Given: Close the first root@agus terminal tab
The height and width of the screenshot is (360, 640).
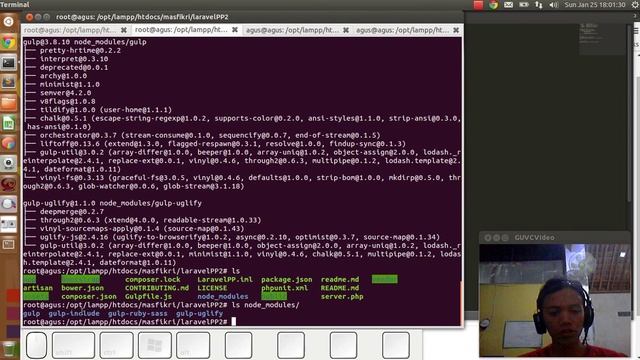Looking at the screenshot, I should (124, 30).
